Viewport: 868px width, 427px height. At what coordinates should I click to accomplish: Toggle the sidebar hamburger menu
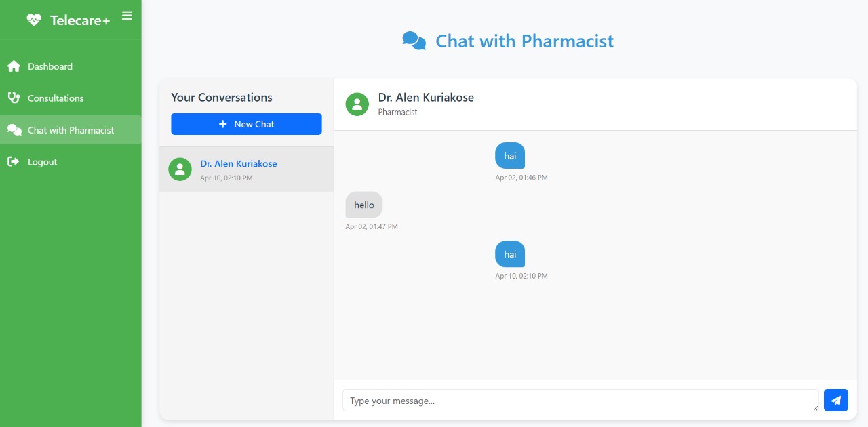[127, 16]
